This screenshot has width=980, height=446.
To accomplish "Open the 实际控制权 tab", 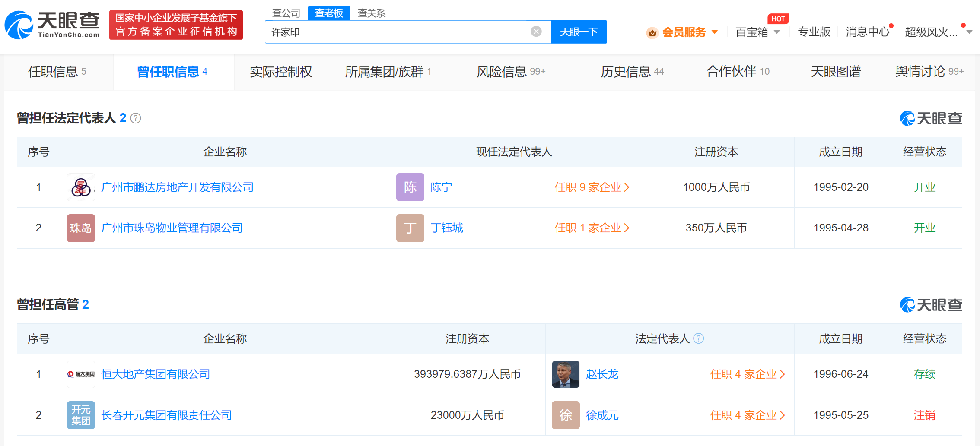I will (x=281, y=72).
